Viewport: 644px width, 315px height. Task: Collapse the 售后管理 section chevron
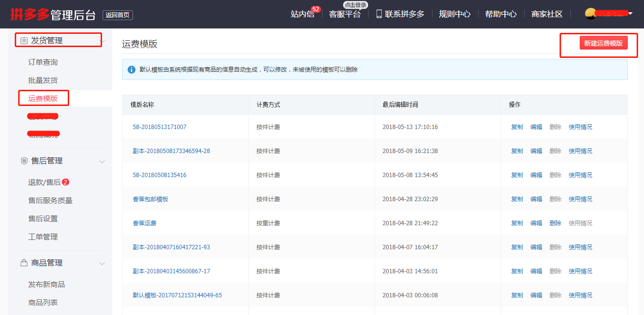pos(102,161)
